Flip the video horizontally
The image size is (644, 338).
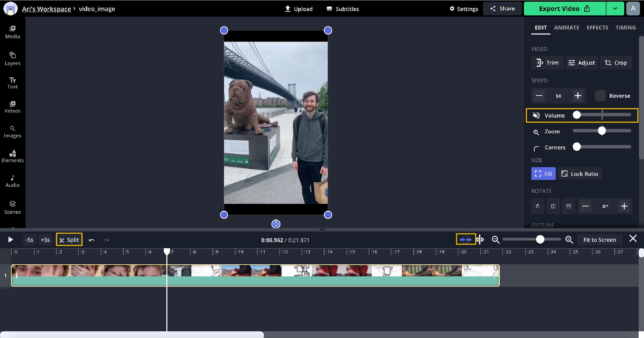pyautogui.click(x=553, y=206)
